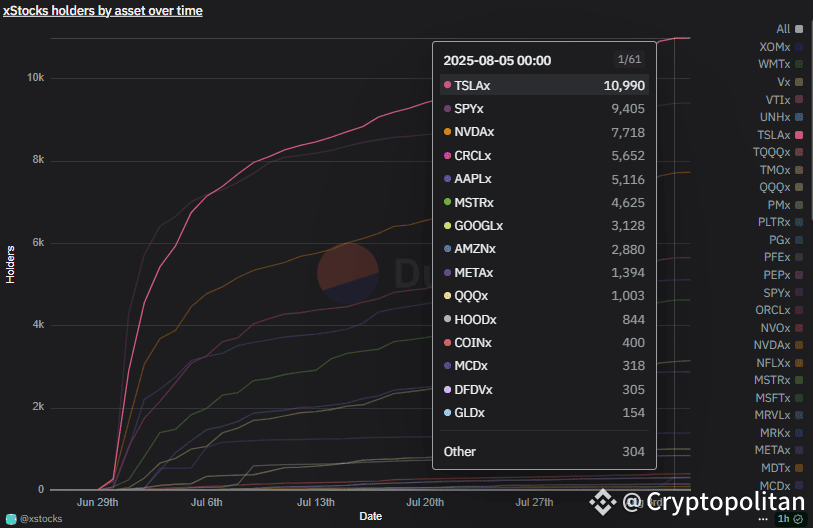Image resolution: width=813 pixels, height=528 pixels.
Task: Toggle PMx series in the legend
Action: point(786,205)
